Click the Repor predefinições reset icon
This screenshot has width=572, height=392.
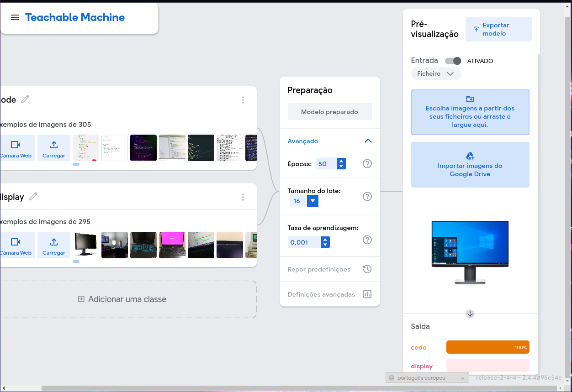point(367,269)
